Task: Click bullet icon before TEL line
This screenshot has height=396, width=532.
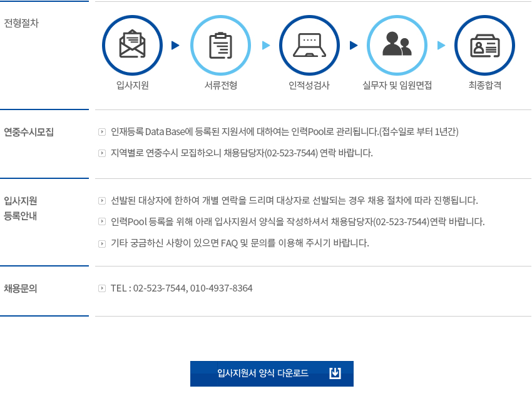Action: click(x=102, y=288)
